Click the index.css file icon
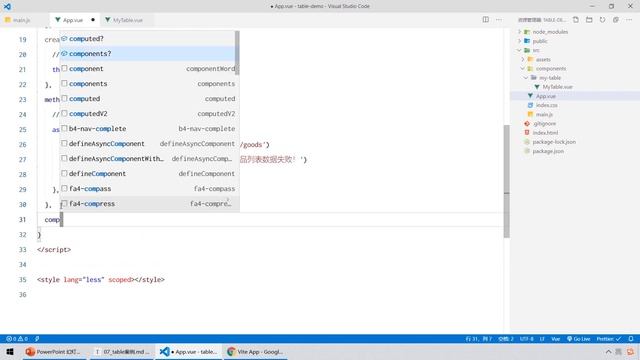 [x=530, y=105]
